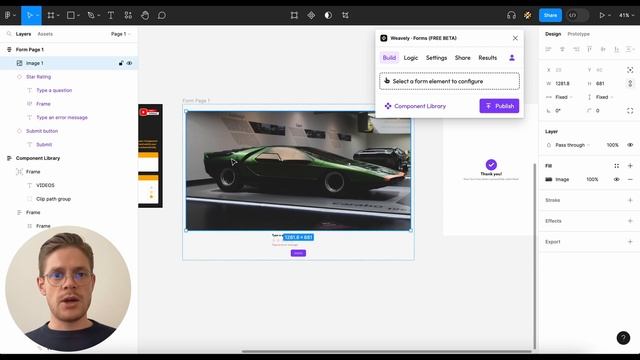This screenshot has height=360, width=640.
Task: Open fill Styles four-dot icon
Action: click(616, 166)
